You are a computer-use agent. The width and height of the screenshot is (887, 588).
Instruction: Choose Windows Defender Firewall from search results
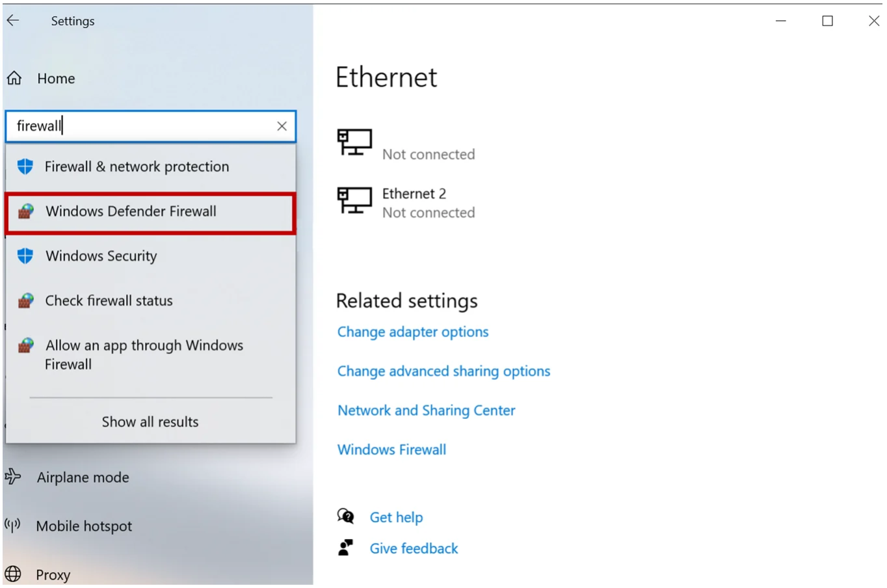150,212
